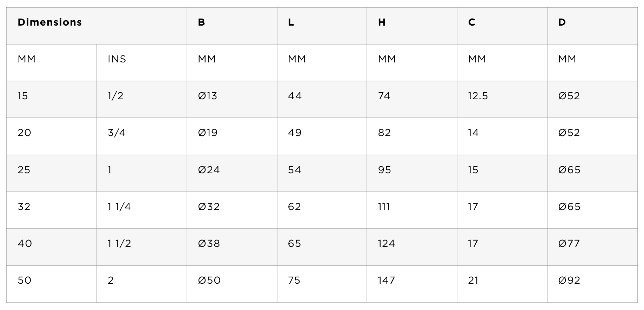Click the Dimensions header cell

pyautogui.click(x=97, y=26)
